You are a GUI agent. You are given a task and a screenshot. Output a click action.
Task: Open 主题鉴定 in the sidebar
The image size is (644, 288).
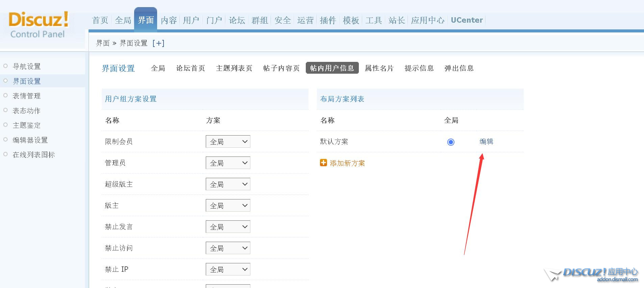click(27, 125)
